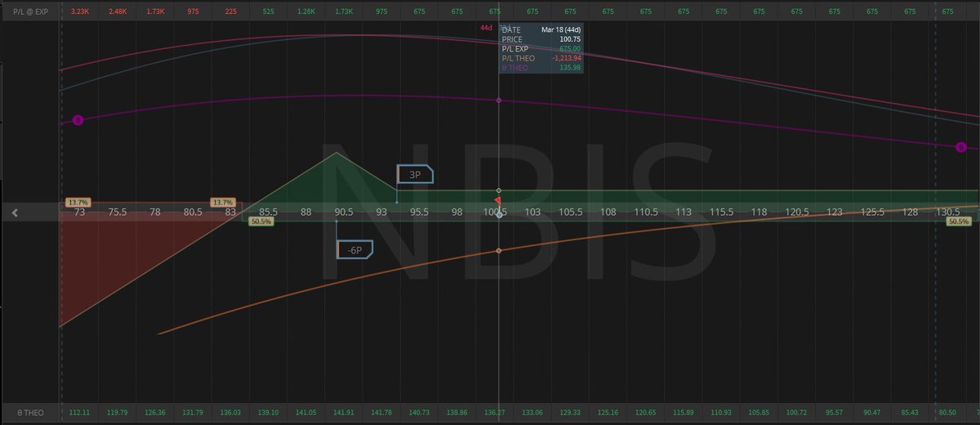The image size is (980, 425).
Task: Click the green 1.73K P/L value
Action: point(344,11)
